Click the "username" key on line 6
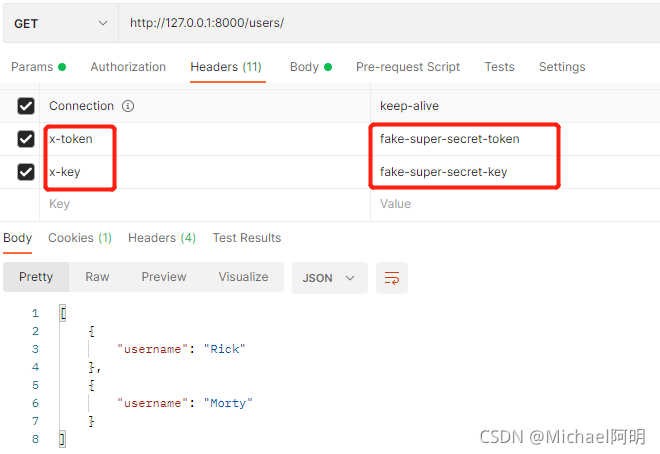Image resolution: width=660 pixels, height=454 pixels. click(152, 404)
